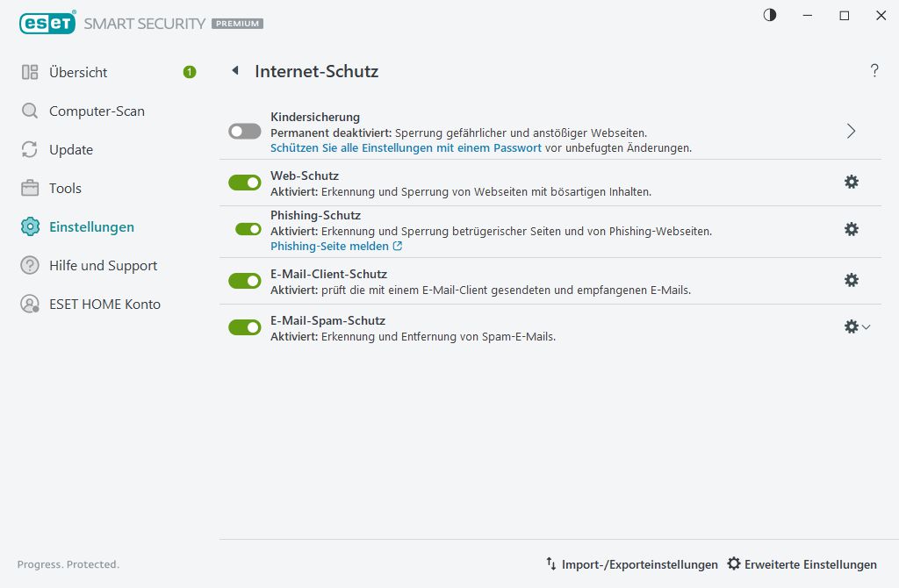The height and width of the screenshot is (588, 899).
Task: Disable the Web-Schutz toggle
Action: [x=244, y=182]
